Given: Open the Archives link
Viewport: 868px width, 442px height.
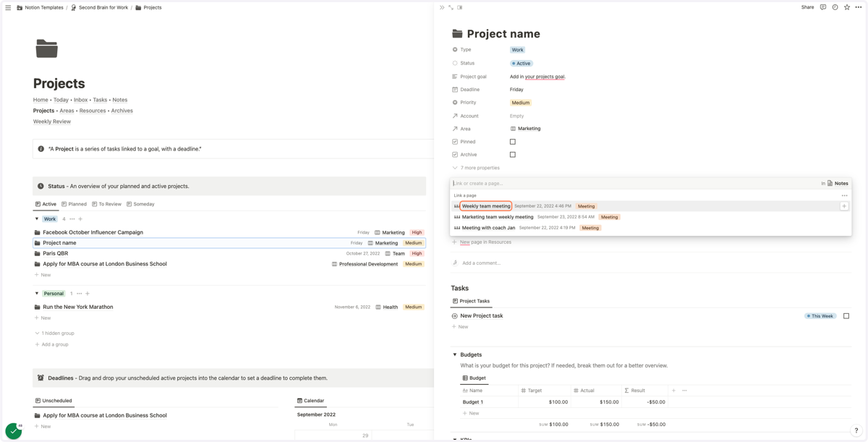Looking at the screenshot, I should (122, 111).
